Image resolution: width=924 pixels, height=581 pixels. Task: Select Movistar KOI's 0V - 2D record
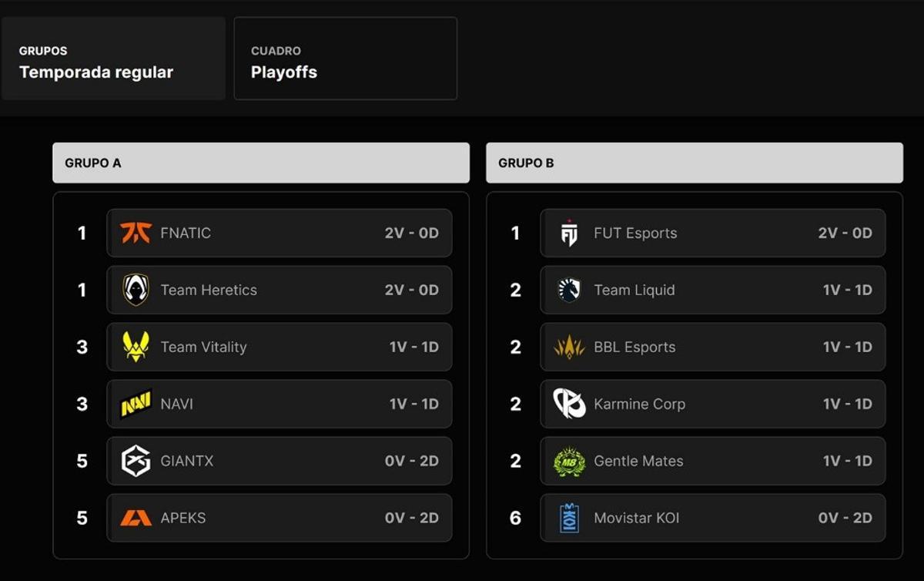coord(845,518)
